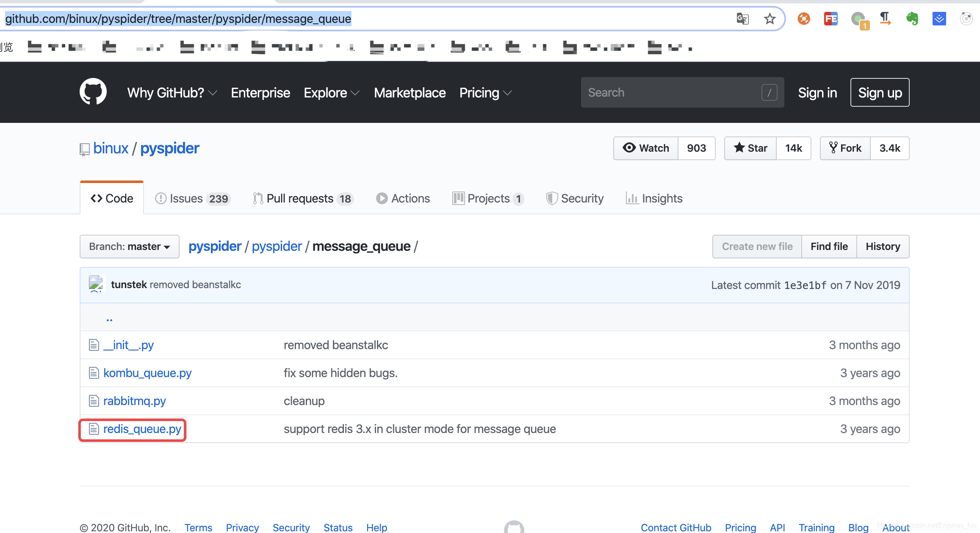Open the Marketplace header link
Viewport: 980px width, 533px height.
point(410,92)
